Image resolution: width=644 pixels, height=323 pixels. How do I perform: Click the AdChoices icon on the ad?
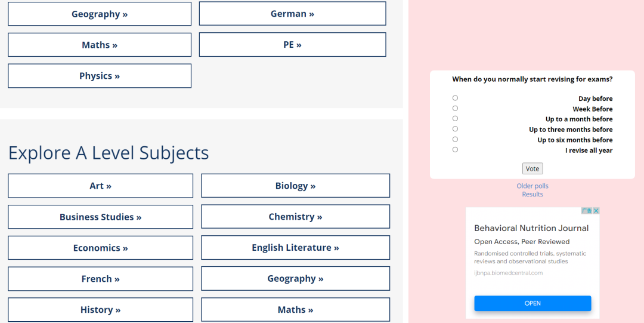pyautogui.click(x=587, y=211)
